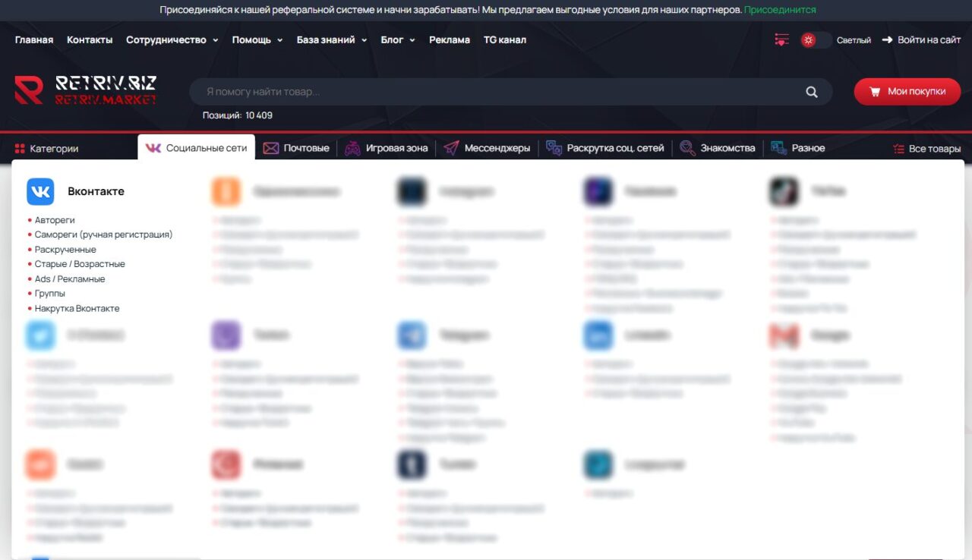Viewport: 972px width, 560px height.
Task: Go to the Главная page
Action: (34, 40)
